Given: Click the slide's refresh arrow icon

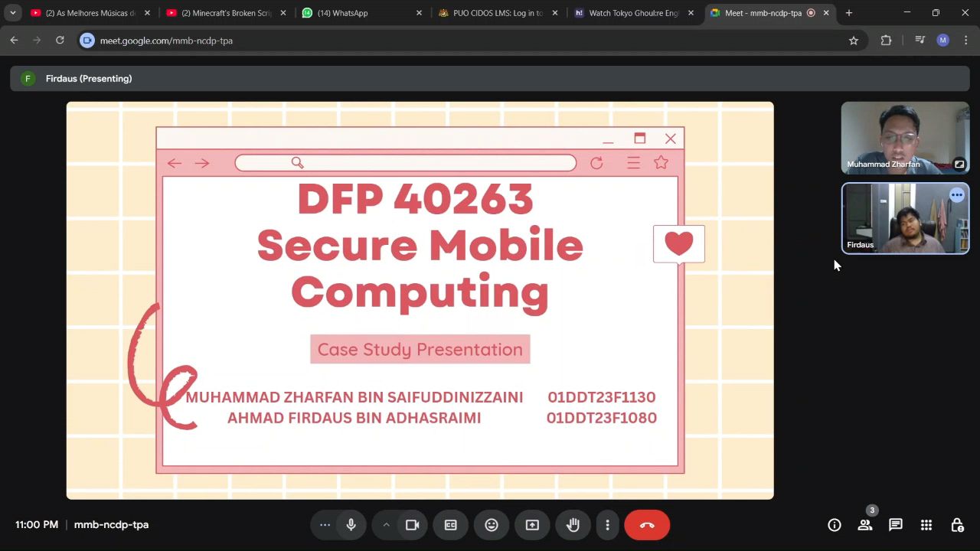Looking at the screenshot, I should (x=596, y=163).
